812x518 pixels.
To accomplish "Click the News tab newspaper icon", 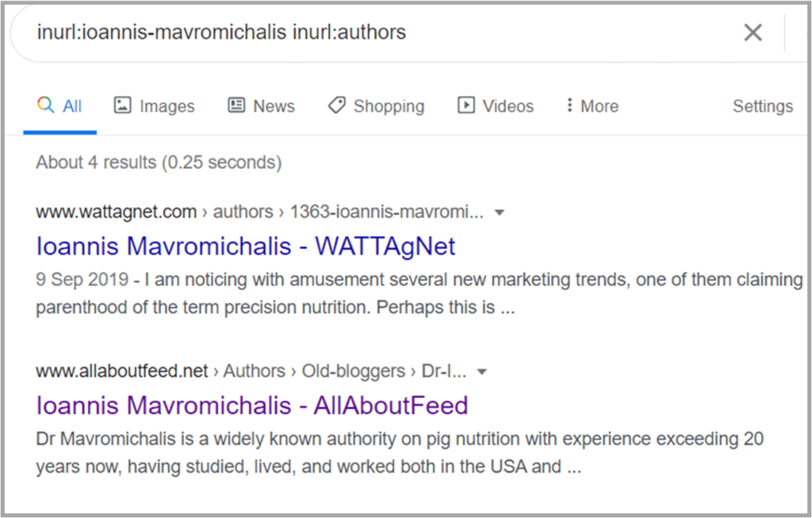I will (236, 106).
